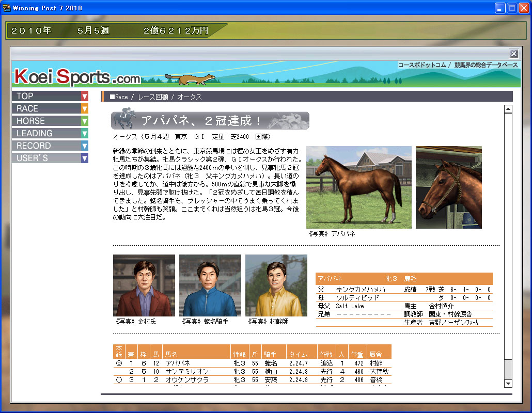Screen dimensions: 532x413
Task: Click the date 5月5週 in header
Action: click(93, 31)
